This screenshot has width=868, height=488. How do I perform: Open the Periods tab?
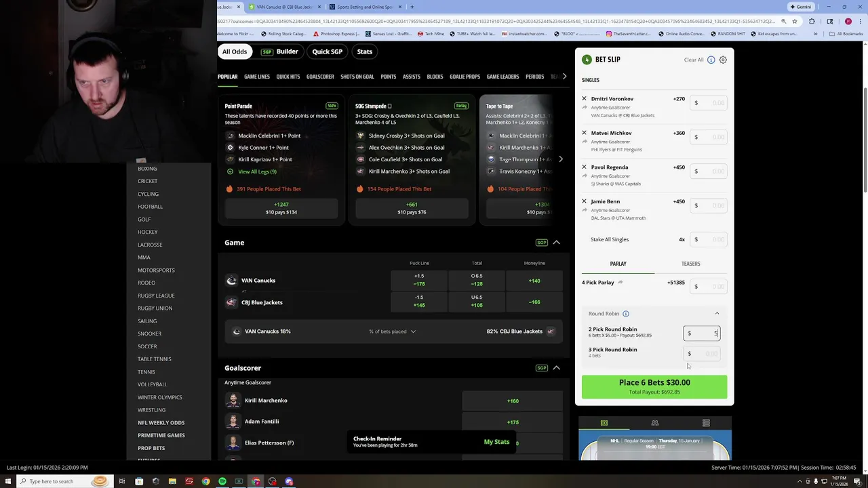click(534, 77)
